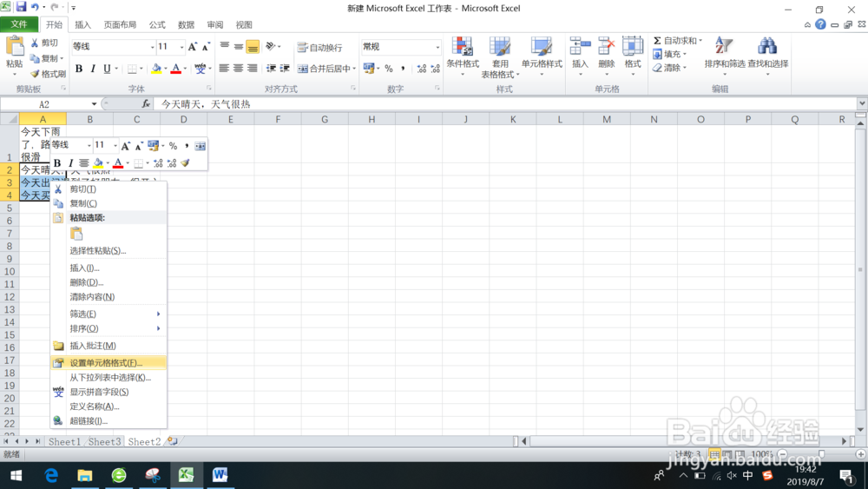The height and width of the screenshot is (489, 868).
Task: Toggle center text alignment in ribbon
Action: pos(238,69)
